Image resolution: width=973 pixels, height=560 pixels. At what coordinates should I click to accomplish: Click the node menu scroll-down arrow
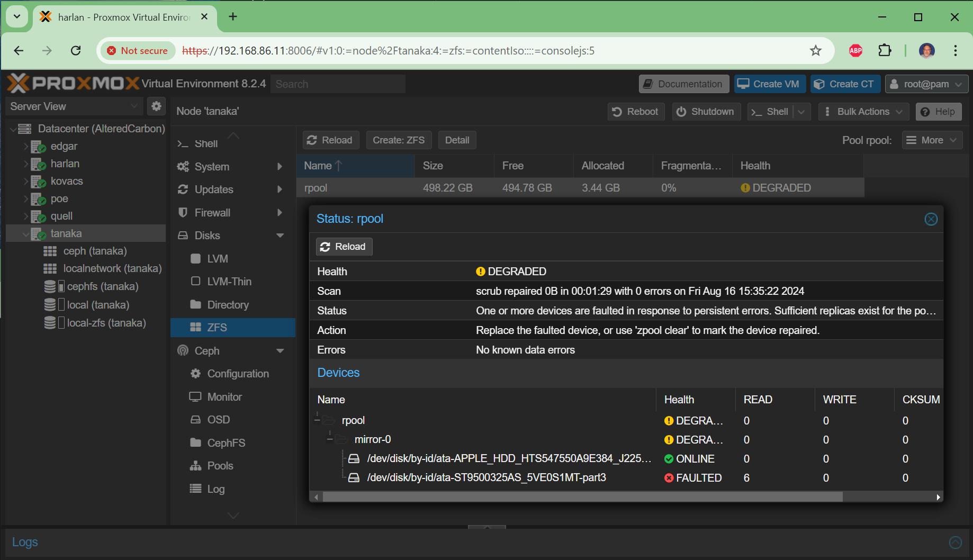(x=233, y=515)
